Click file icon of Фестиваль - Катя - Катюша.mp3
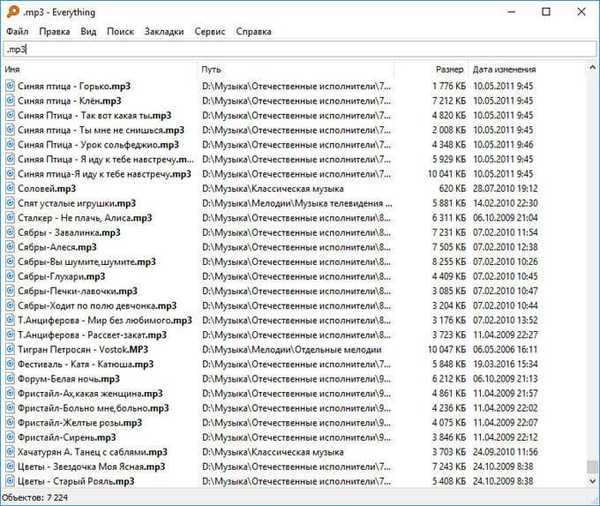600x506 pixels. click(10, 364)
